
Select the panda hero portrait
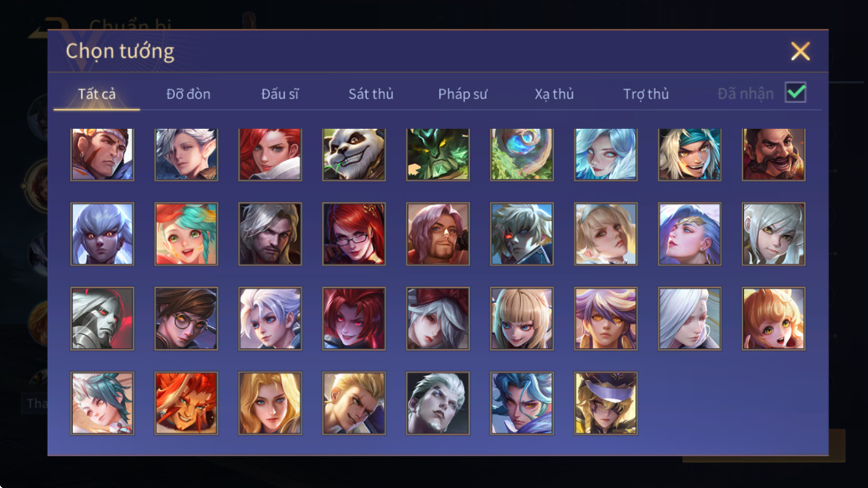(x=354, y=154)
